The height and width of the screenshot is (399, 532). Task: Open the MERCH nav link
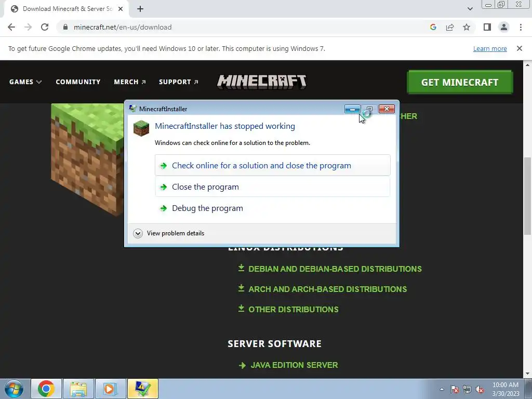129,82
